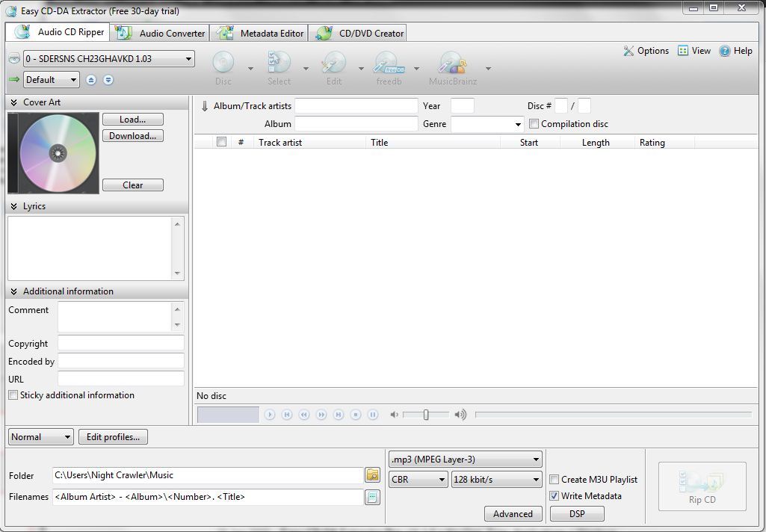Open the View menu
The image size is (766, 532).
click(694, 51)
